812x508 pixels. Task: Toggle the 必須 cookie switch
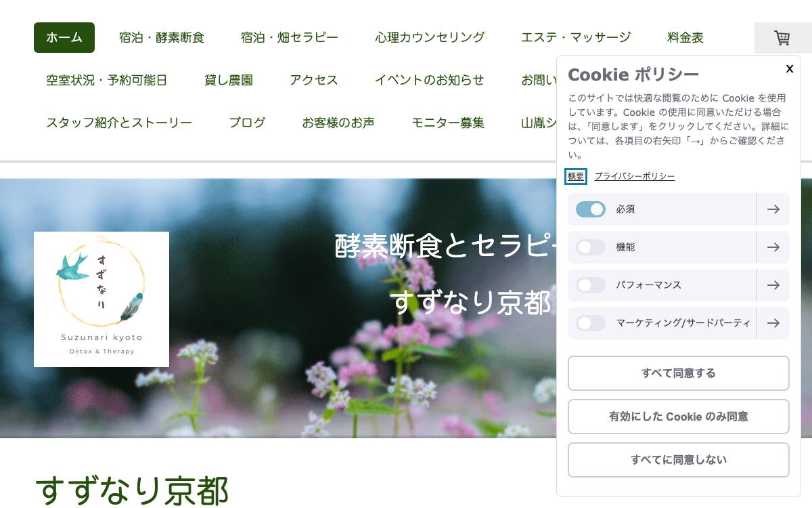(x=591, y=209)
